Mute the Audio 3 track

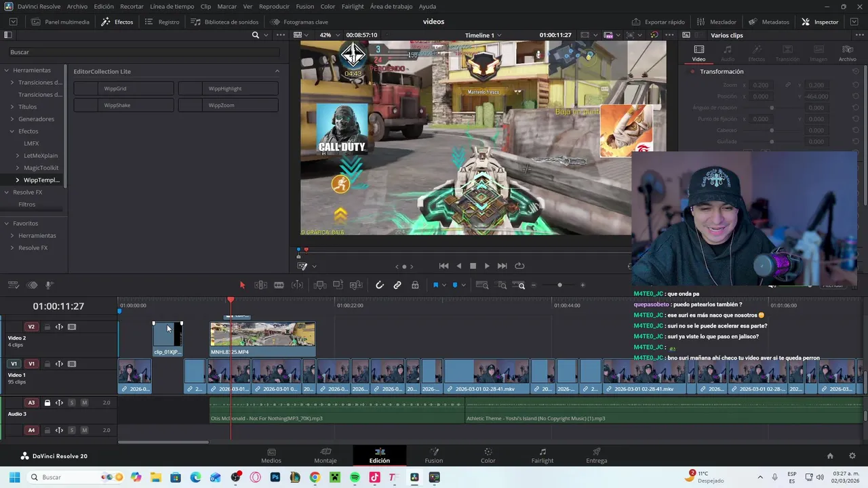pos(84,403)
